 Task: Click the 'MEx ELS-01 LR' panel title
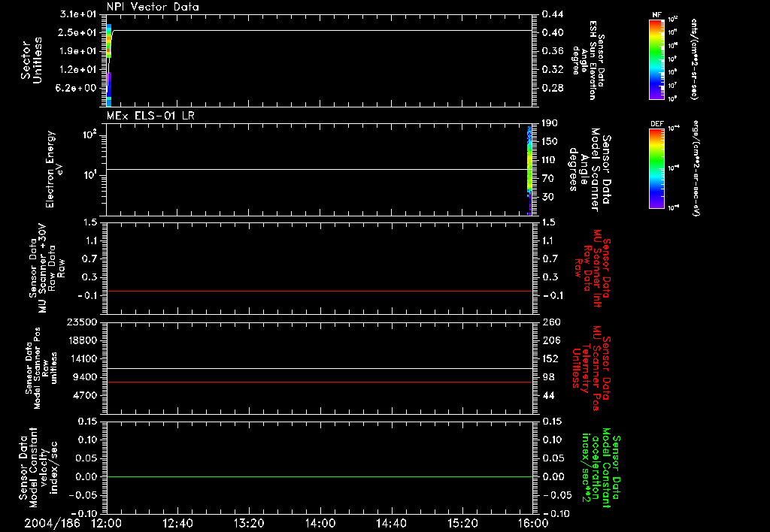(150, 116)
